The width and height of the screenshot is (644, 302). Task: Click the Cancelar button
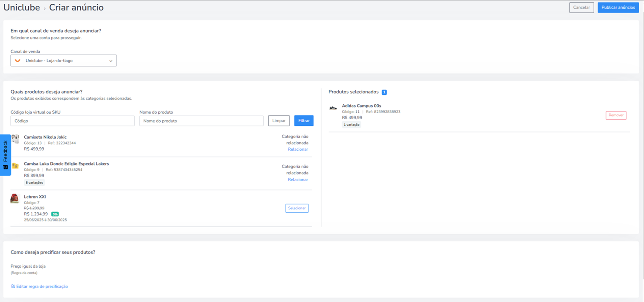581,7
